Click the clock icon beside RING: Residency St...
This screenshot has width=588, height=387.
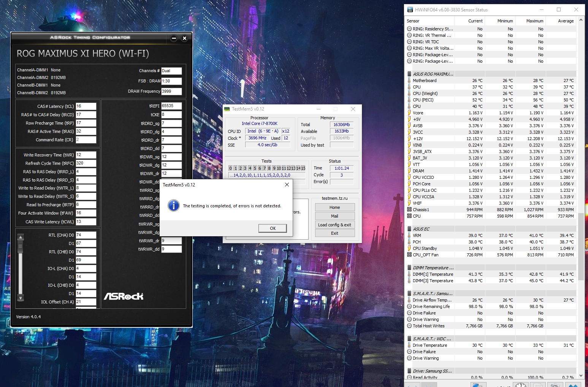pos(409,29)
